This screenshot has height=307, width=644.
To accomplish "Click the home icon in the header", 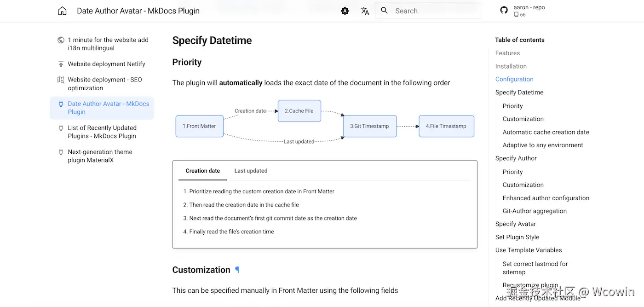I will pyautogui.click(x=62, y=11).
